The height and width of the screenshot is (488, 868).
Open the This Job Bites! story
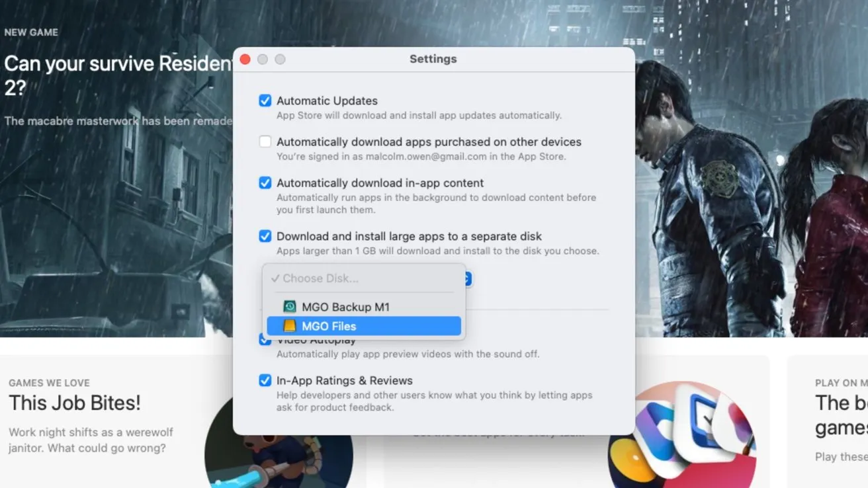75,403
